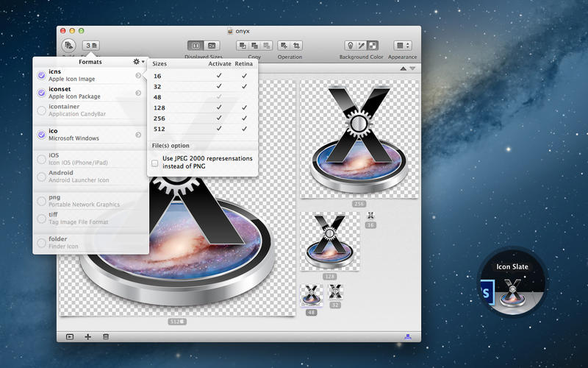The width and height of the screenshot is (588, 368).
Task: Expand the ico options arrow
Action: click(138, 135)
